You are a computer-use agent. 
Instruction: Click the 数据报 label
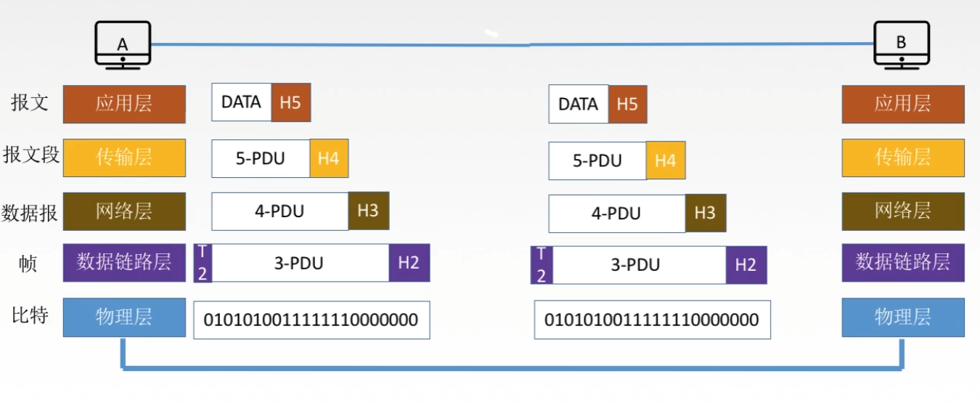click(30, 212)
